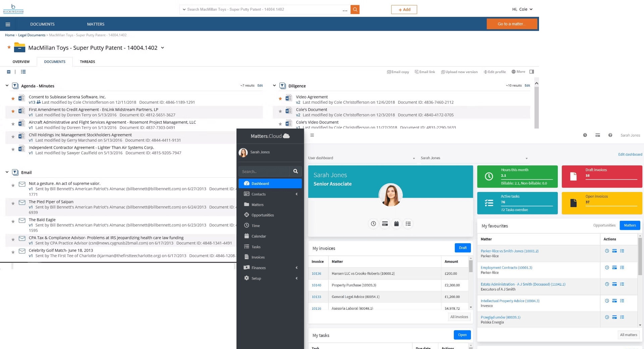Screen dimensions: 644x349
Task: Switch to list view icon in documents toolbar
Action: [23, 72]
